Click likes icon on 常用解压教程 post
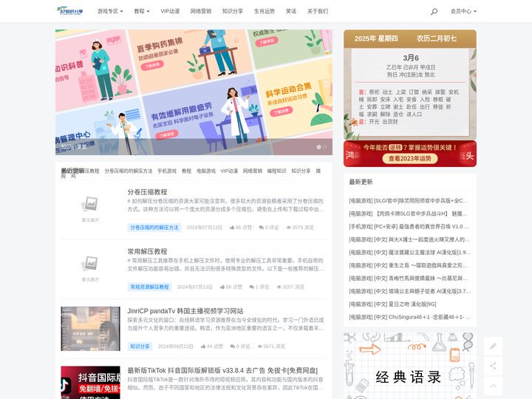Image resolution: width=532 pixels, height=399 pixels. (222, 287)
